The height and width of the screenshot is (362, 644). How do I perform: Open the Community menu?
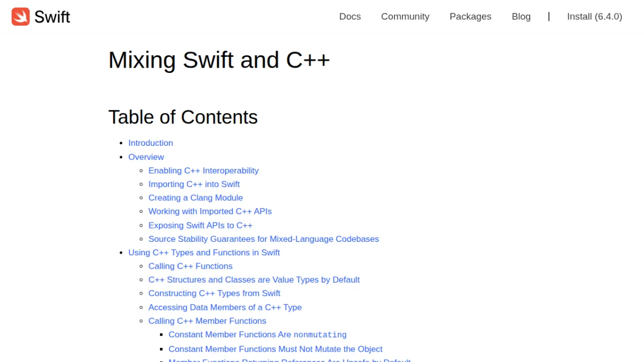405,17
